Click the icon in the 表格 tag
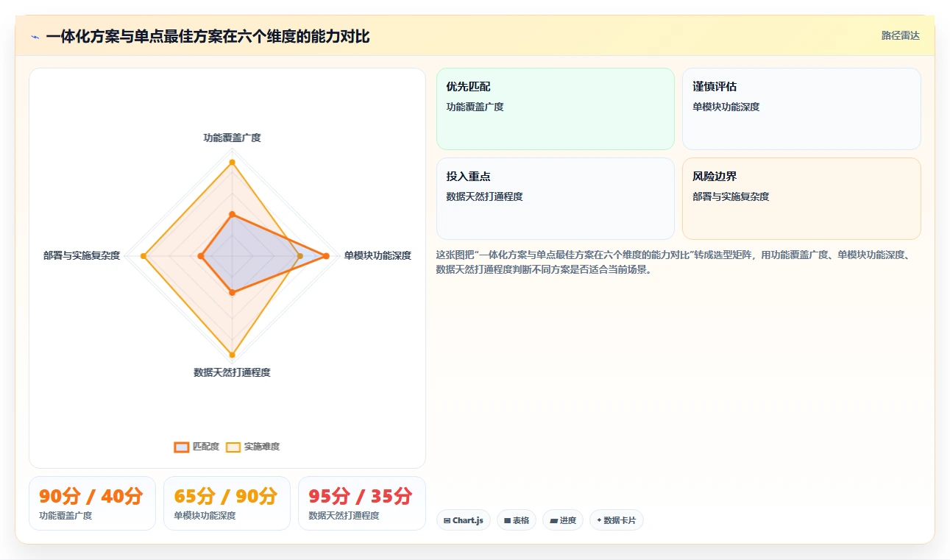 [507, 520]
